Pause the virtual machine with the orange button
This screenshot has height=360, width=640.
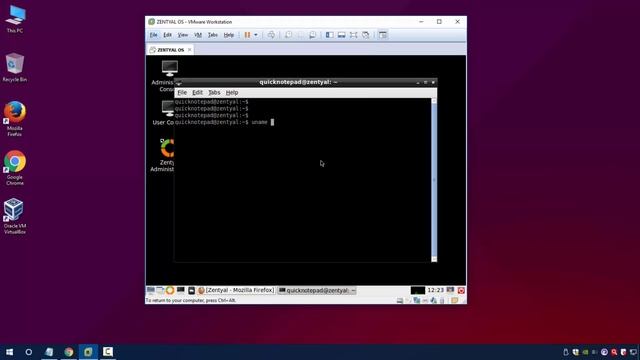coord(247,35)
